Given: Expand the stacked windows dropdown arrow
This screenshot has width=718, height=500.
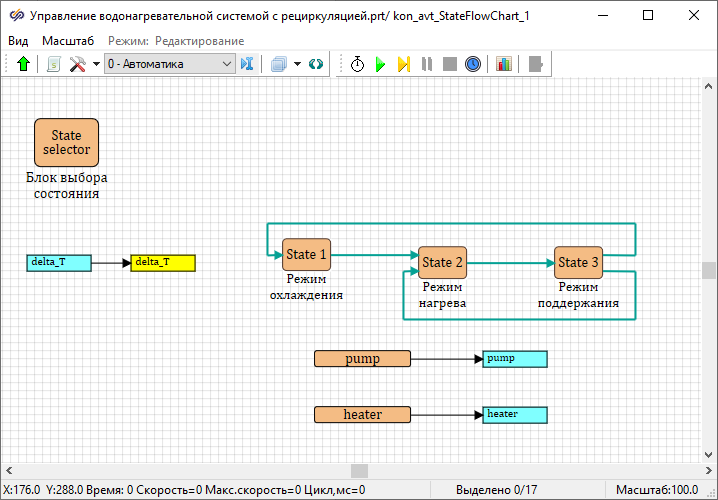Looking at the screenshot, I should coord(296,64).
